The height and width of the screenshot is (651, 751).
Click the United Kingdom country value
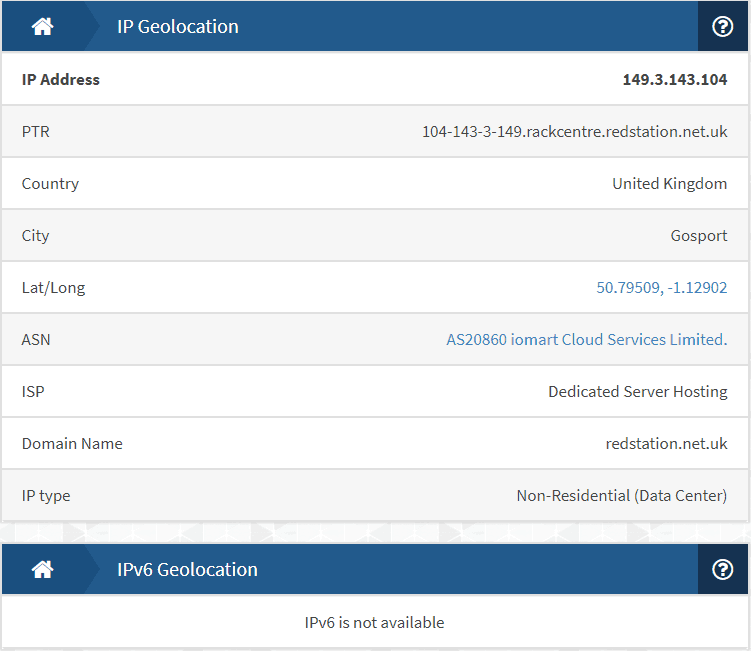tap(670, 183)
